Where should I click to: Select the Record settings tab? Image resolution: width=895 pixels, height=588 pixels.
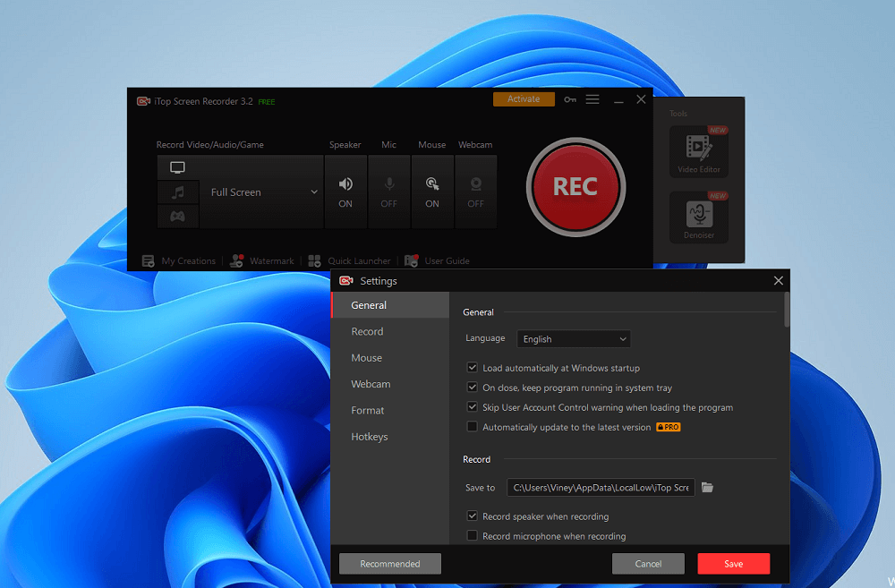point(390,332)
